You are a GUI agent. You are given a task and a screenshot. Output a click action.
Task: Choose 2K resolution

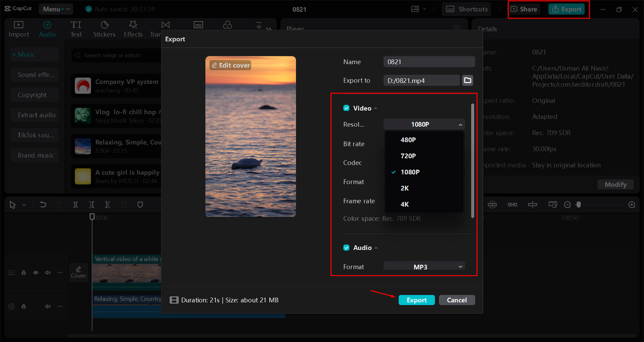[x=424, y=188]
